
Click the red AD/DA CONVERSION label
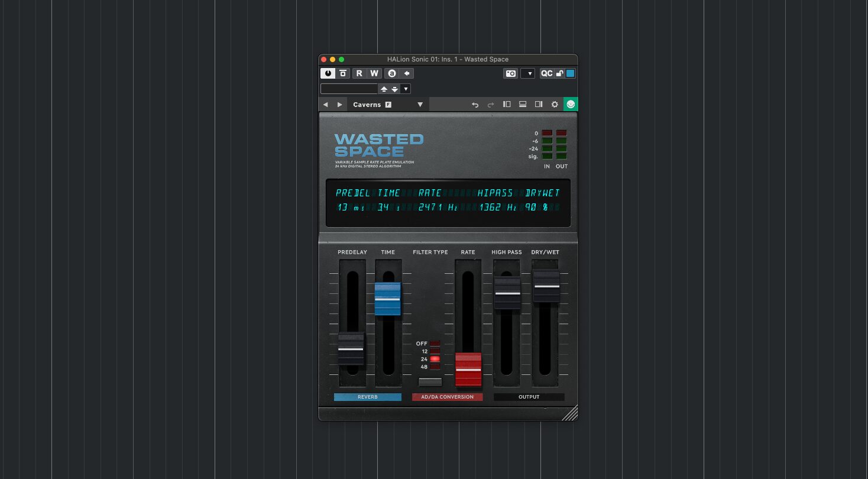pyautogui.click(x=447, y=397)
